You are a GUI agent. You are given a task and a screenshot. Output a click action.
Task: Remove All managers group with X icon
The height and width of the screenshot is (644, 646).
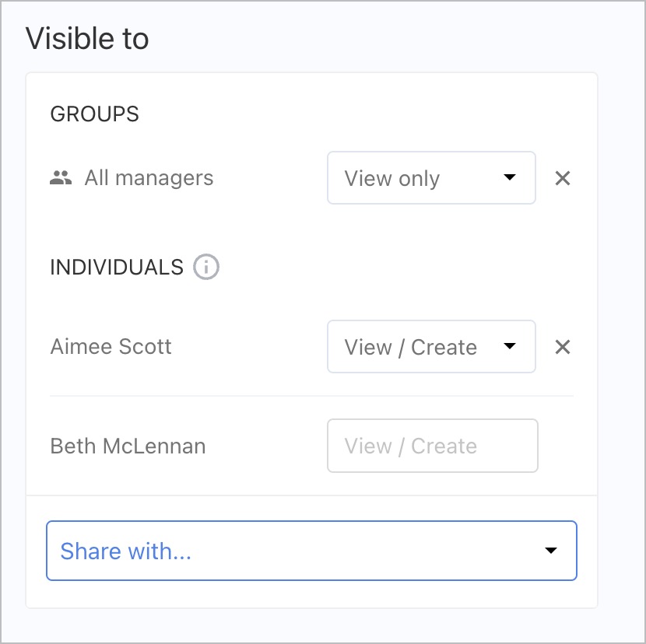(563, 178)
